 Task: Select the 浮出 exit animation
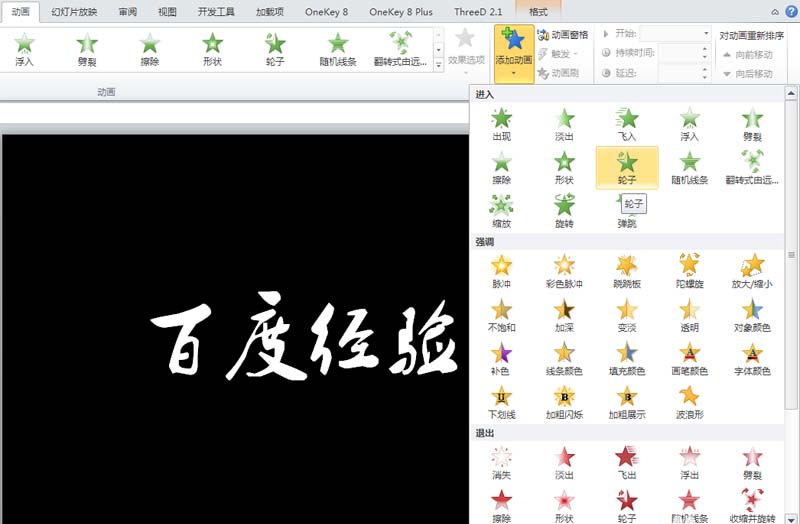click(x=689, y=462)
